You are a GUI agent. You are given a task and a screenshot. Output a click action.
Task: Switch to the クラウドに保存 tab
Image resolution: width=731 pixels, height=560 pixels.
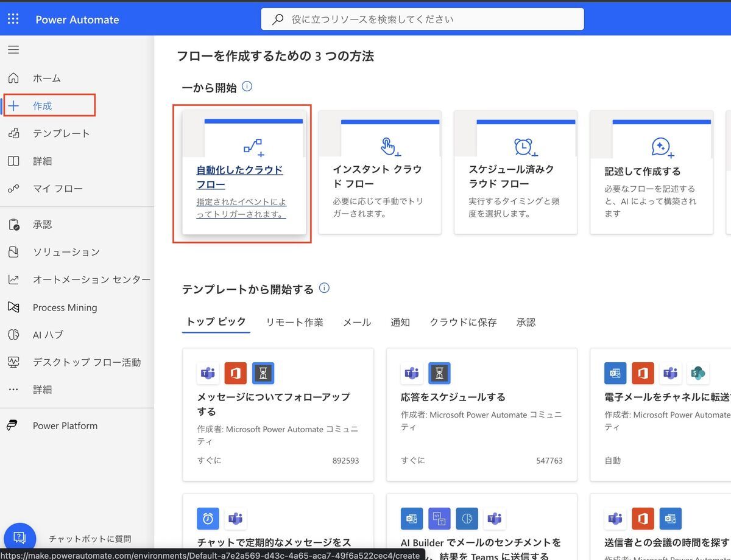click(463, 322)
